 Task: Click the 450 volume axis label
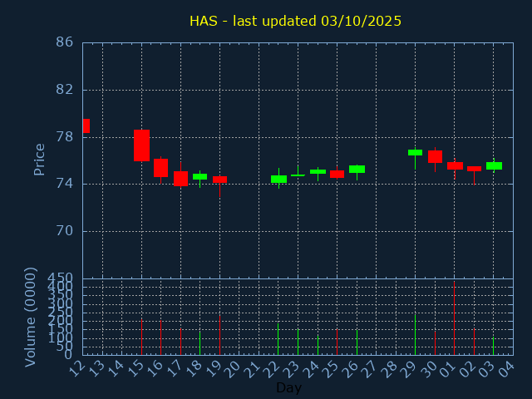60,278
